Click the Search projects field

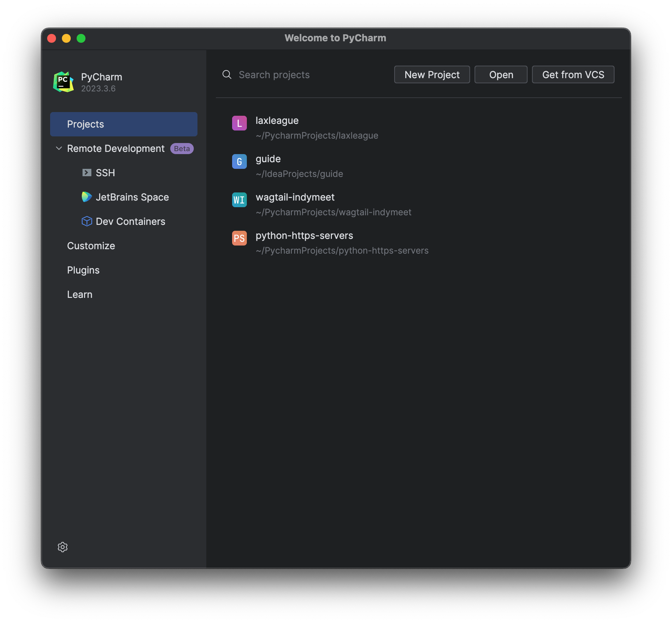(x=274, y=74)
